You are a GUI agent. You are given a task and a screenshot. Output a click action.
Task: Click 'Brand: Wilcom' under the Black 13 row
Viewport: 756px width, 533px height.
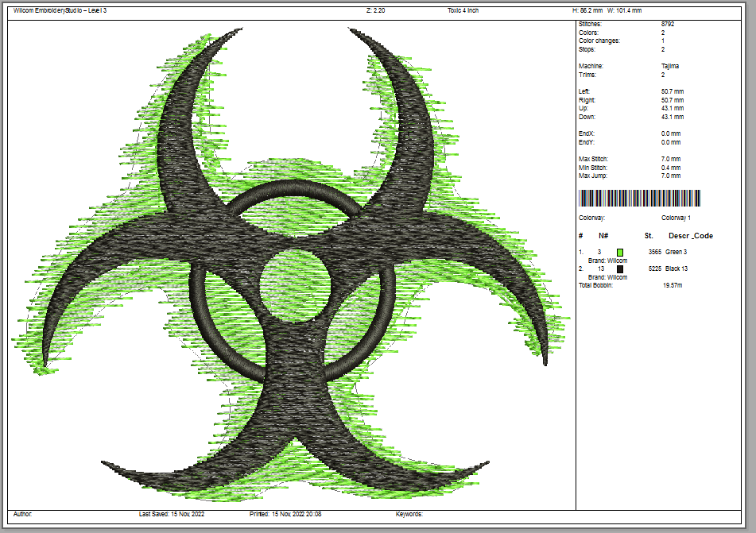click(607, 277)
